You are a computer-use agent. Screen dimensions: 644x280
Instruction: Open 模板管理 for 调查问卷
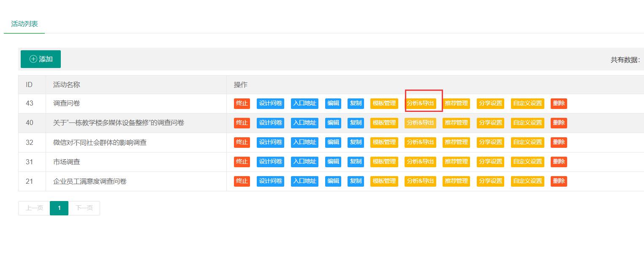point(384,103)
